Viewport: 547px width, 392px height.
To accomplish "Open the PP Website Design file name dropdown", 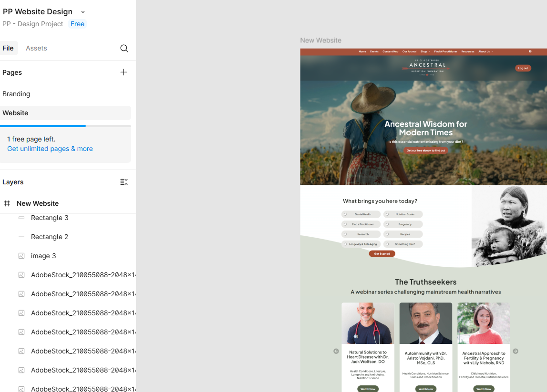I will click(83, 12).
